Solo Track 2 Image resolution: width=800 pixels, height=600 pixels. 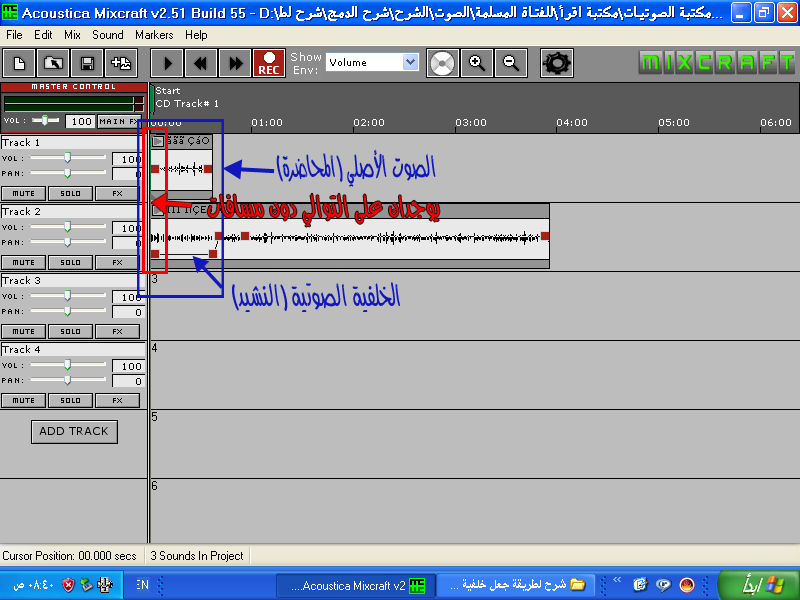click(70, 263)
